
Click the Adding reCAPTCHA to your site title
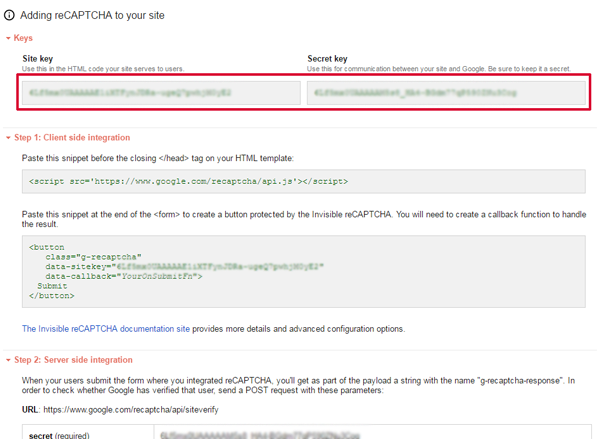tap(92, 16)
